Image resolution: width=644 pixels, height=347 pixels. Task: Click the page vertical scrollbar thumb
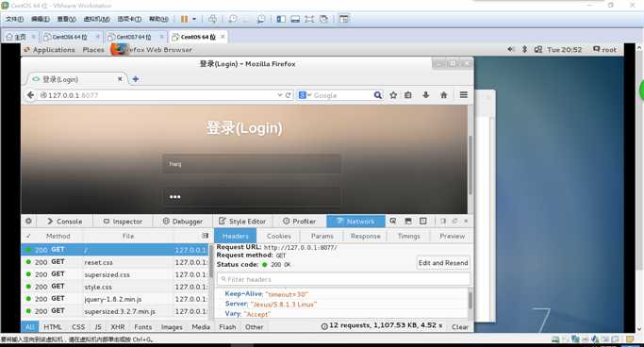[471, 164]
